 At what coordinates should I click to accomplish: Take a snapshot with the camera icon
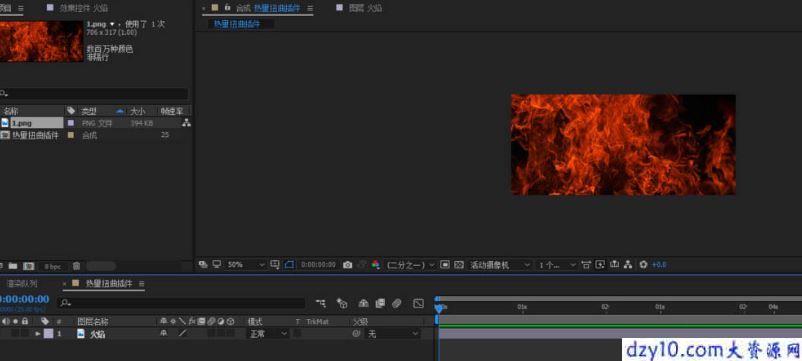point(348,265)
